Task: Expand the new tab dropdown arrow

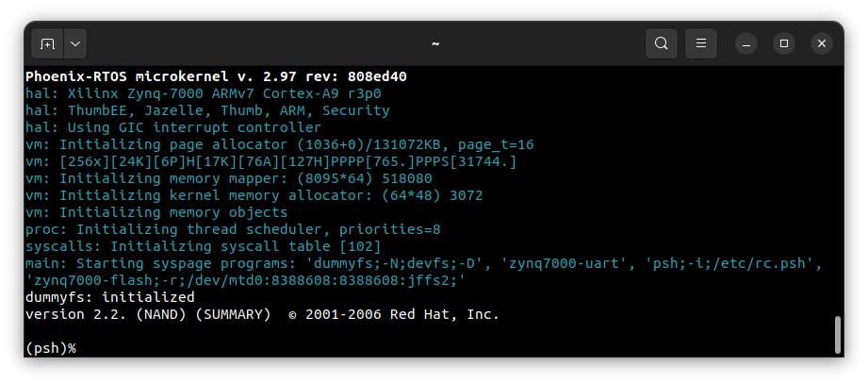Action: (74, 43)
